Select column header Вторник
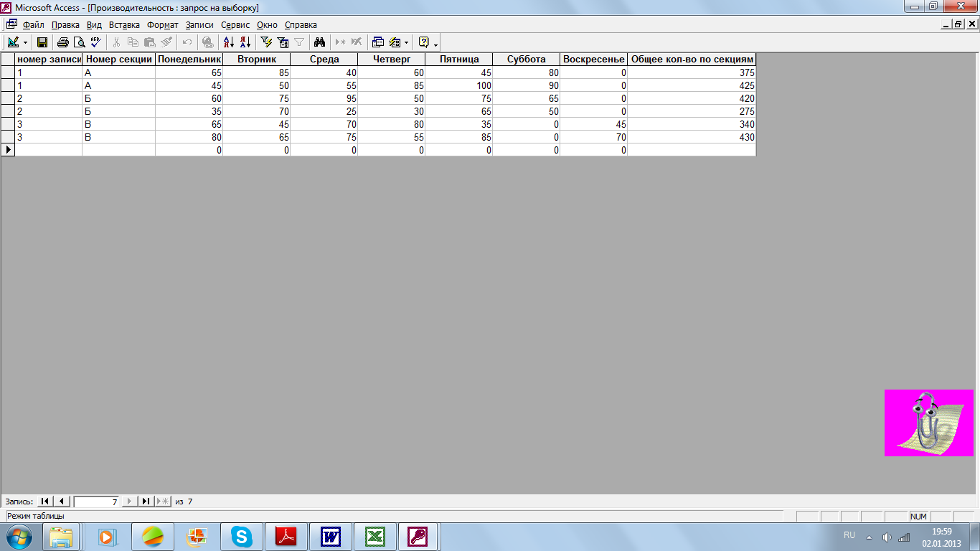 (x=257, y=60)
